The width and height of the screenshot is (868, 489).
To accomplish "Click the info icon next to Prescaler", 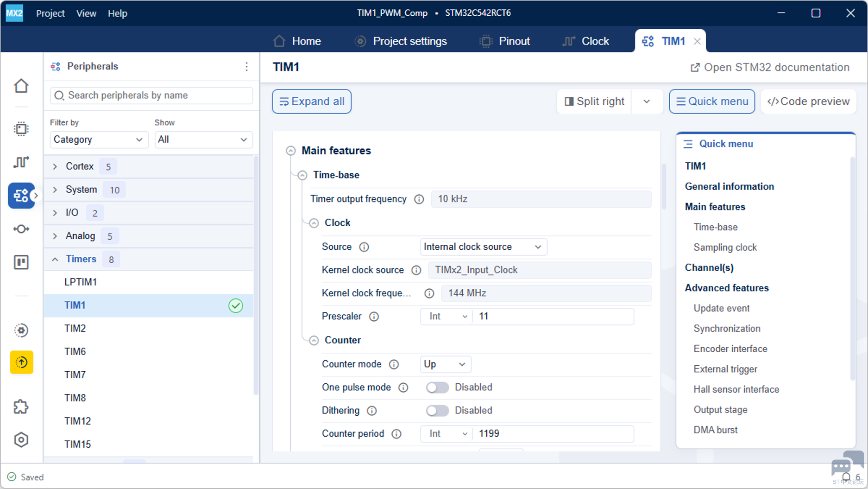I will pos(374,317).
